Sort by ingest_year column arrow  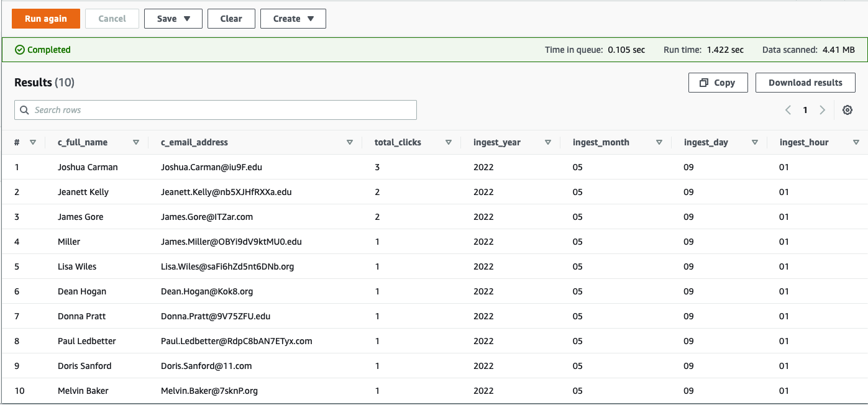(x=548, y=142)
